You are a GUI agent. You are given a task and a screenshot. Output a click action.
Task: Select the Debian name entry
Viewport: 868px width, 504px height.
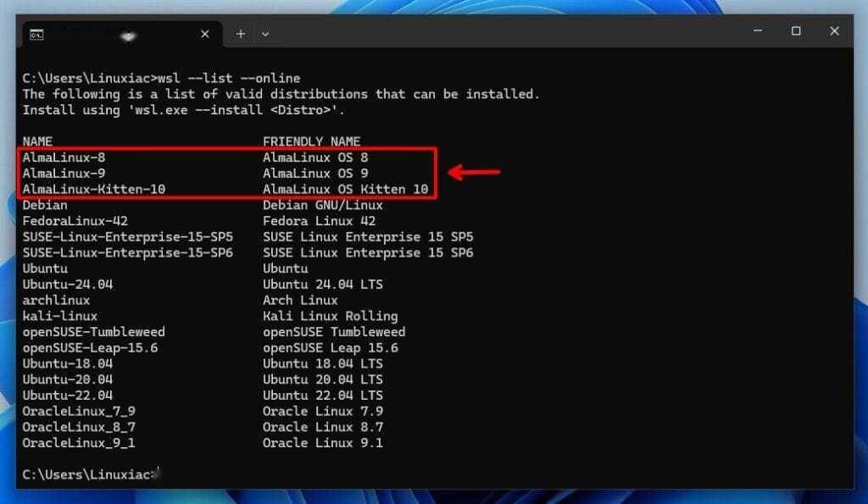tap(45, 205)
